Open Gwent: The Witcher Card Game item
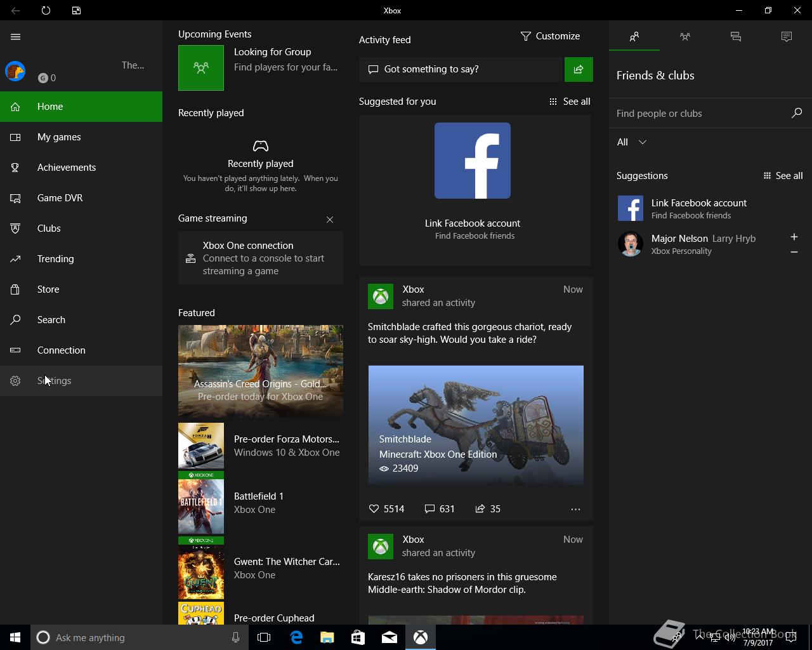The width and height of the screenshot is (812, 650). pos(261,568)
